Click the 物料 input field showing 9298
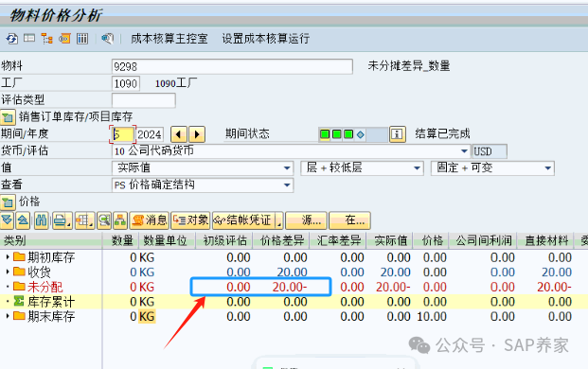The image size is (588, 369). pyautogui.click(x=232, y=66)
